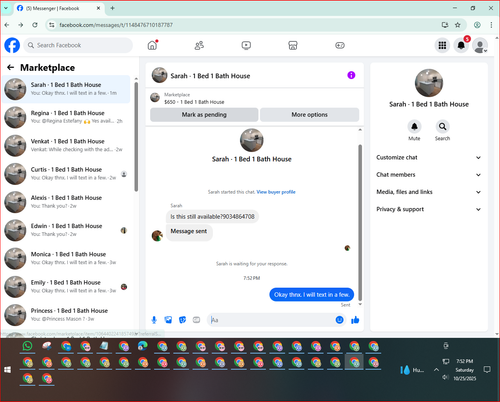
Task: Click the message thread scrollbar
Action: (x=360, y=222)
